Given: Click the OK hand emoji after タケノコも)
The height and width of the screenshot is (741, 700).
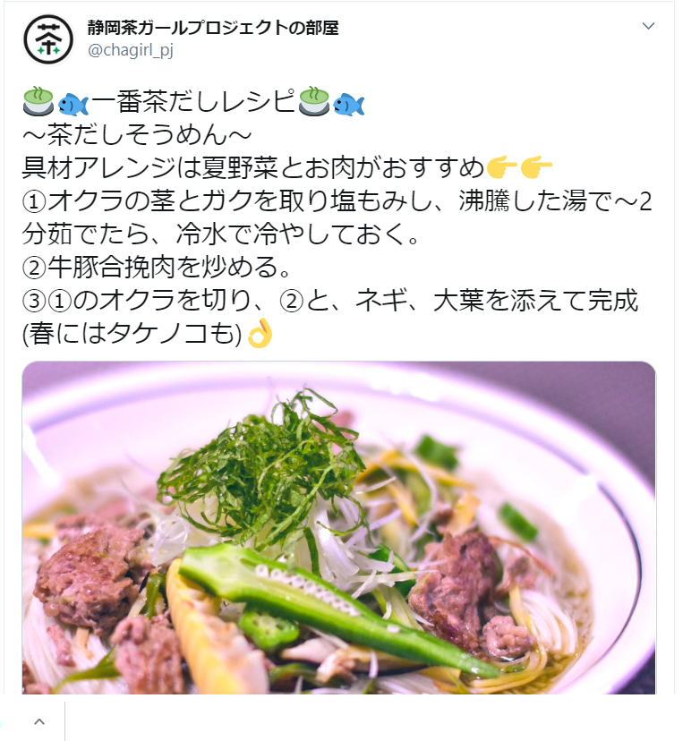Looking at the screenshot, I should 260,333.
